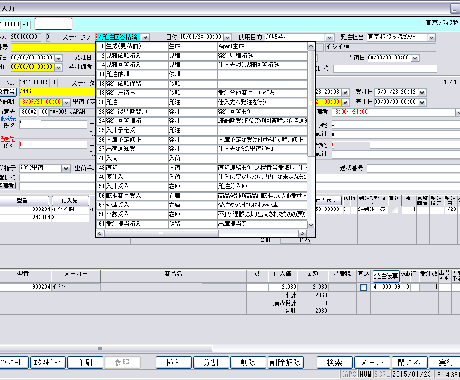Click the greyed-out disabled button in the bottom bar

pos(122,362)
